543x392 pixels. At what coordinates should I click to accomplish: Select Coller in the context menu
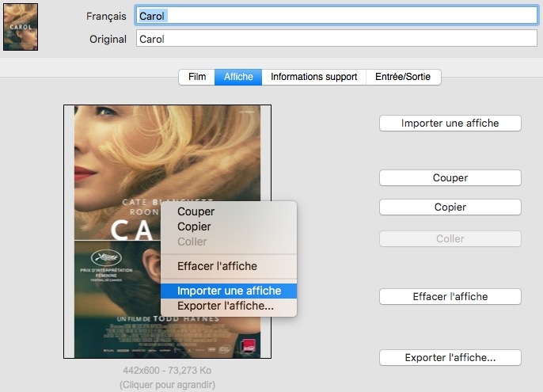coord(192,242)
